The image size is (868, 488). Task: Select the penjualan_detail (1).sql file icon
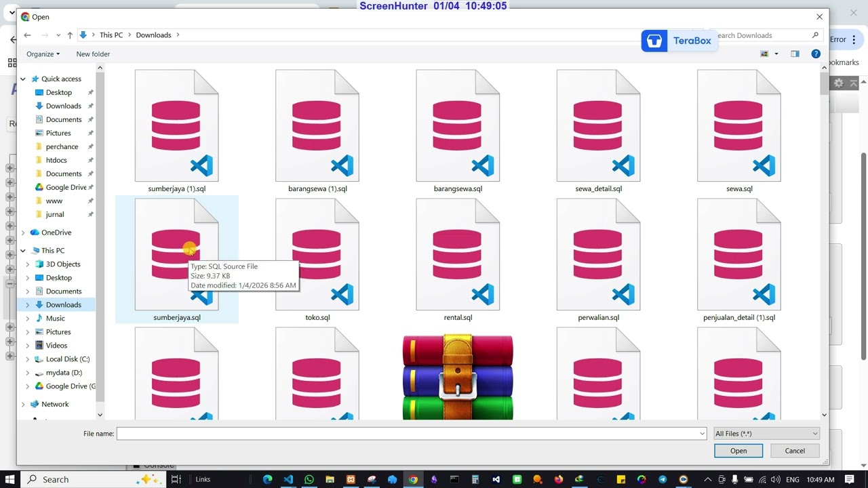tap(738, 254)
